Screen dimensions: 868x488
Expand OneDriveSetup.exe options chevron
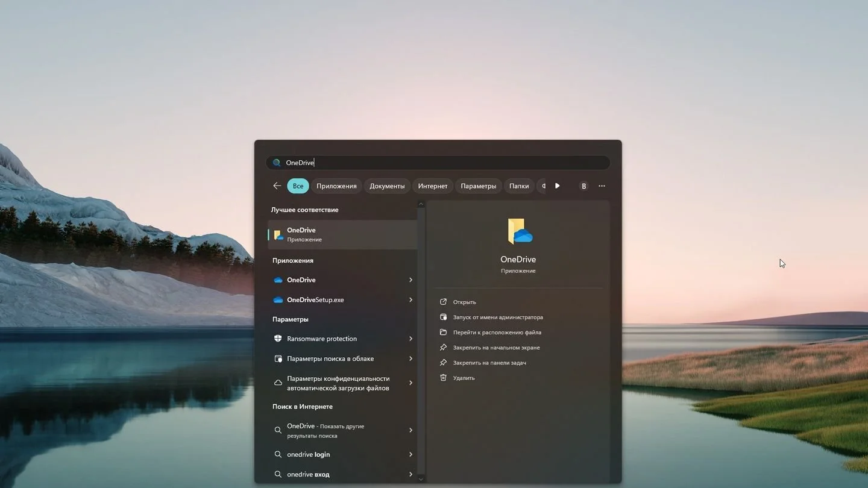click(x=410, y=300)
